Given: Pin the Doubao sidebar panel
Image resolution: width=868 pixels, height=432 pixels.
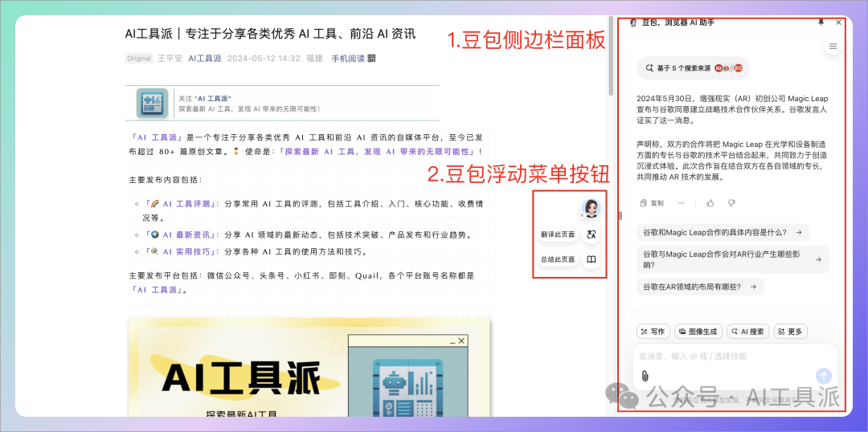Looking at the screenshot, I should [x=821, y=22].
